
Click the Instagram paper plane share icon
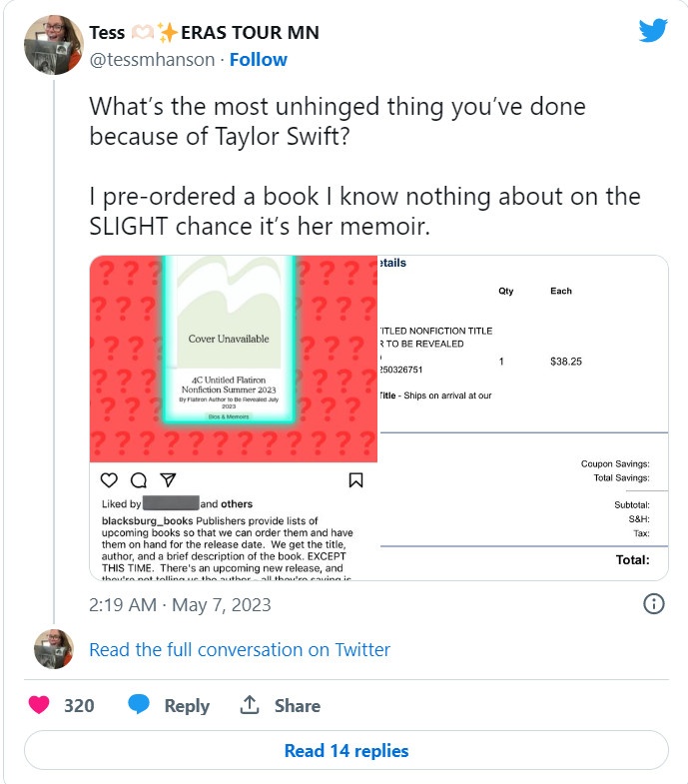168,478
